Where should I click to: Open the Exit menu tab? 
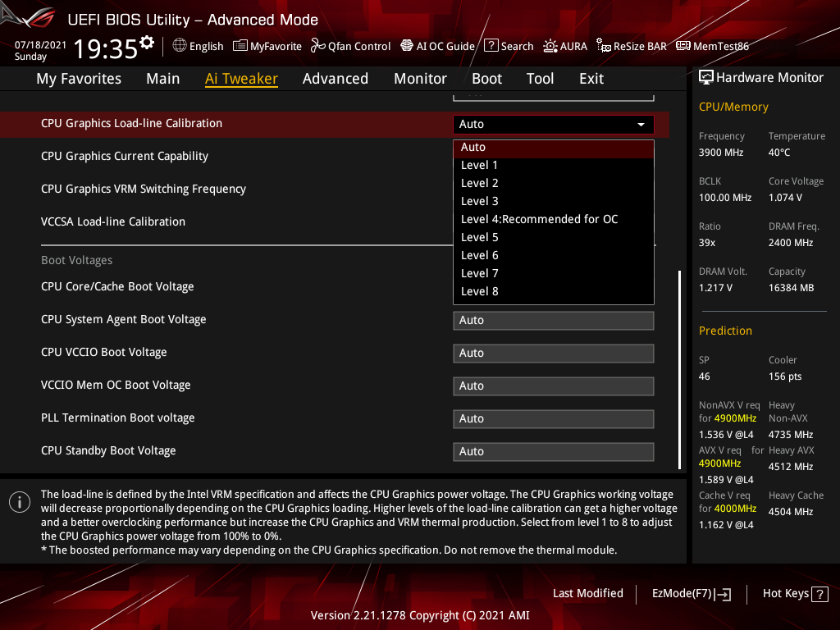tap(591, 78)
